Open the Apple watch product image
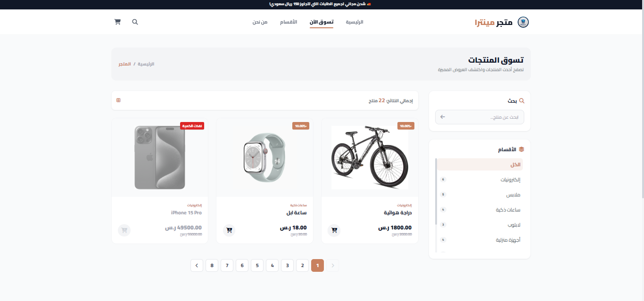Image resolution: width=644 pixels, height=301 pixels. coord(264,157)
